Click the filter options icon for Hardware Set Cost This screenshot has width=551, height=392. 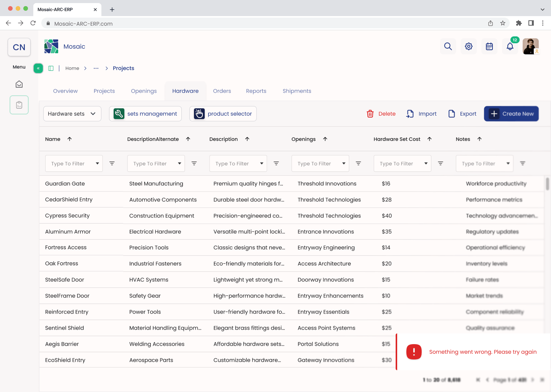click(x=440, y=163)
